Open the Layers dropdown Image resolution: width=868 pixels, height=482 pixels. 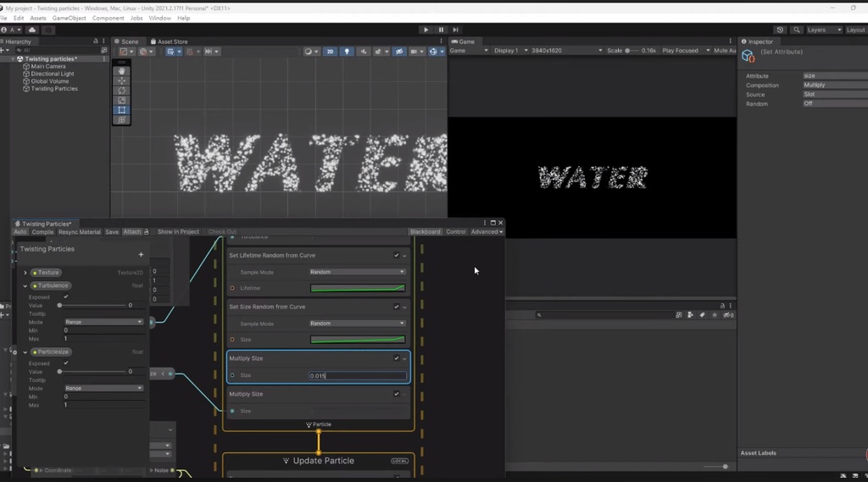click(x=824, y=30)
